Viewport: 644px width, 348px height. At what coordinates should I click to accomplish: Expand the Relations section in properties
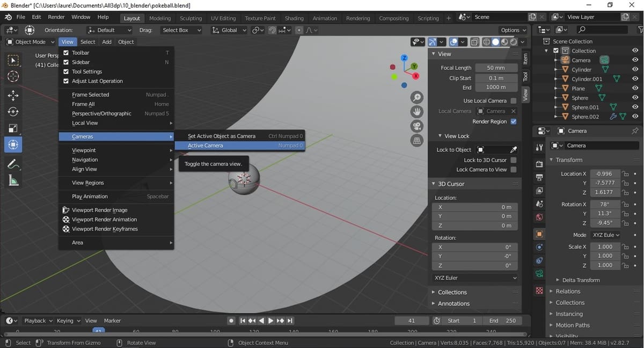pyautogui.click(x=568, y=291)
